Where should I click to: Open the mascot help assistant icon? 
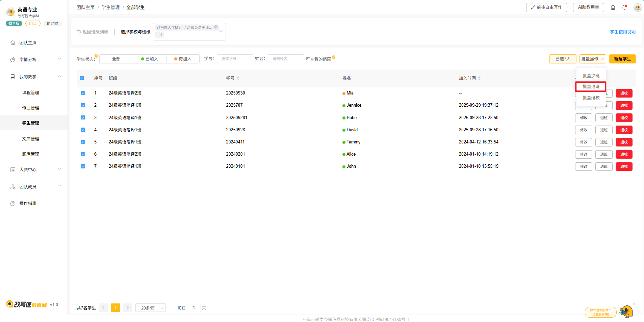[x=626, y=311]
